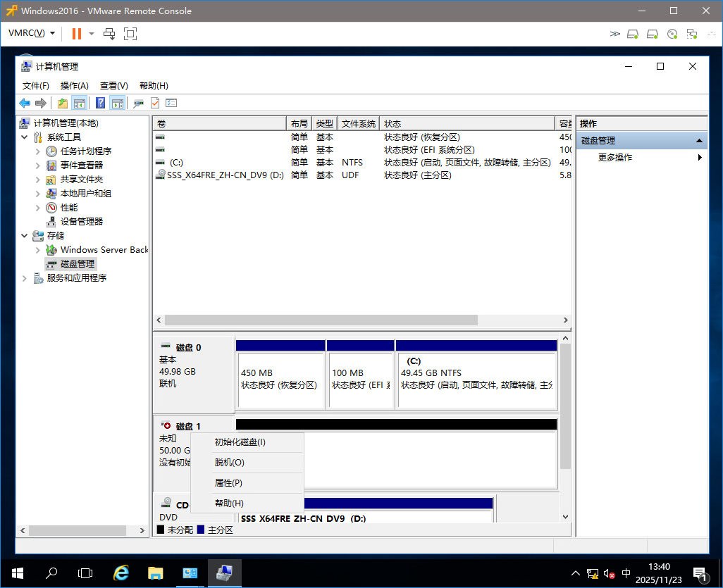Open Server Manager from the taskbar
Viewport: 723px width, 588px height.
pos(190,573)
